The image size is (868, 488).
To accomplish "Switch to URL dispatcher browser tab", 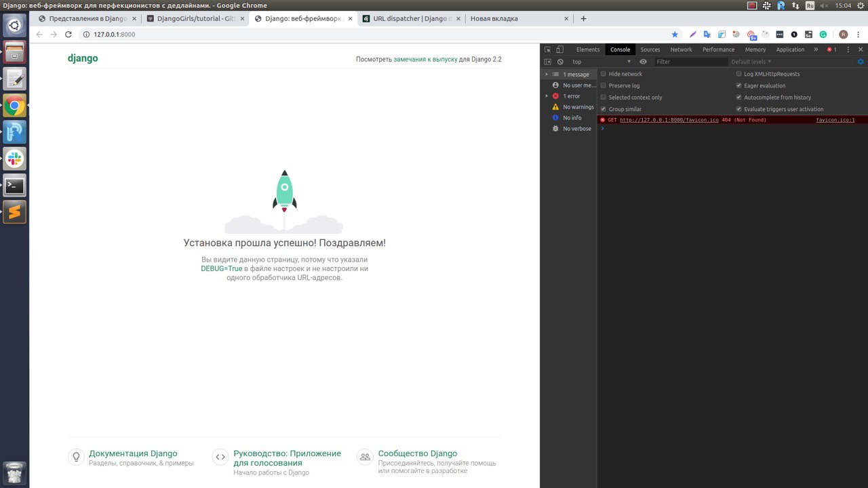I will [412, 18].
